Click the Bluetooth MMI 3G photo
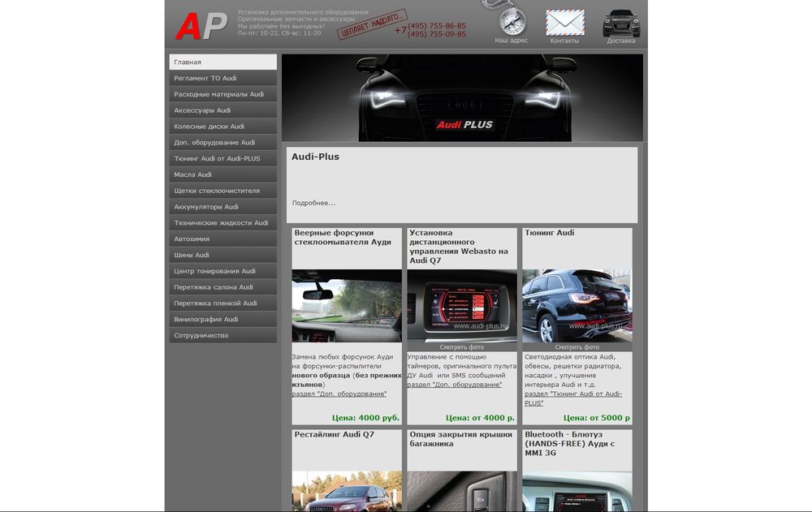The image size is (812, 512). [577, 491]
